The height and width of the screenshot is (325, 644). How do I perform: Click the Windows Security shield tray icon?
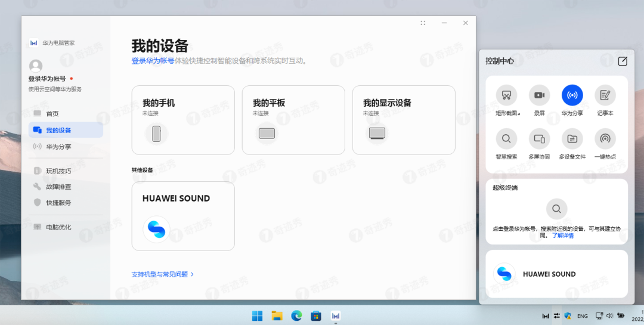568,316
